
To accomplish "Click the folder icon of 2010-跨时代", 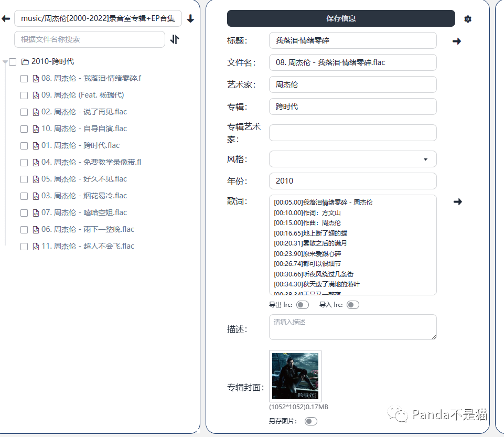I will point(25,62).
